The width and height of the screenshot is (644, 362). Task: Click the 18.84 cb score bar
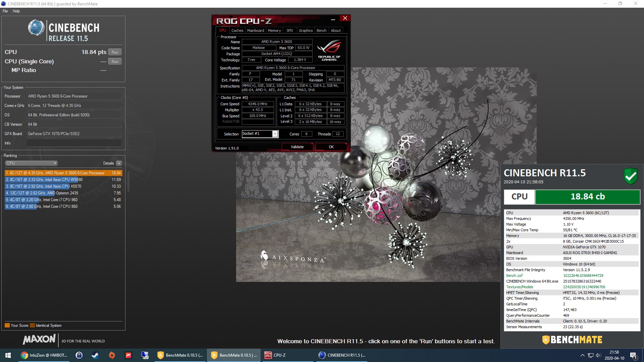tap(588, 197)
